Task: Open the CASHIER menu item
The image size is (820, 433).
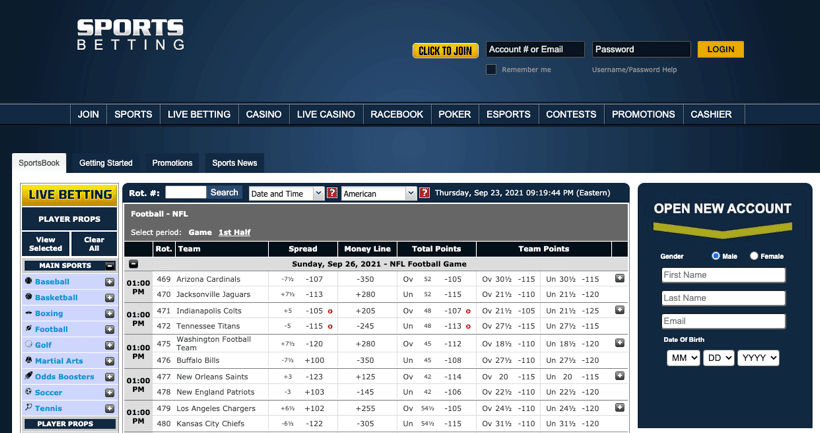Action: click(x=711, y=115)
